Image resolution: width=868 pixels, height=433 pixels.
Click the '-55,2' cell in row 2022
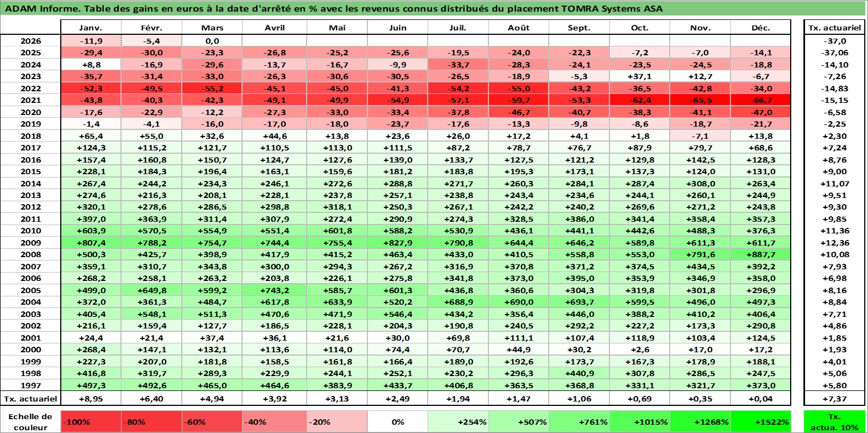[212, 88]
